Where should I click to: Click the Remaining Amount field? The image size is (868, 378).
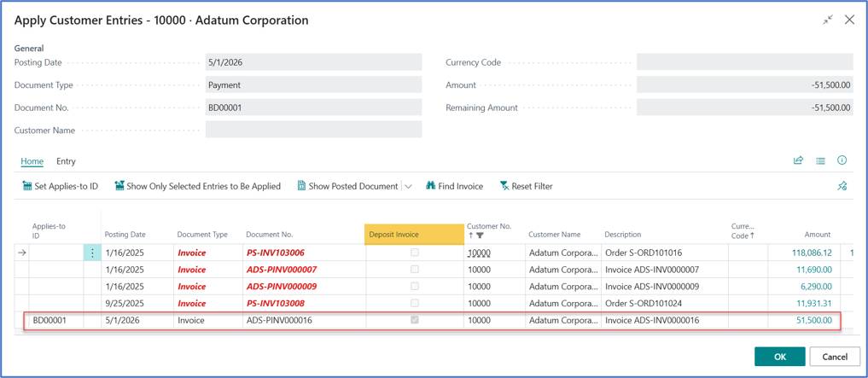tap(744, 108)
